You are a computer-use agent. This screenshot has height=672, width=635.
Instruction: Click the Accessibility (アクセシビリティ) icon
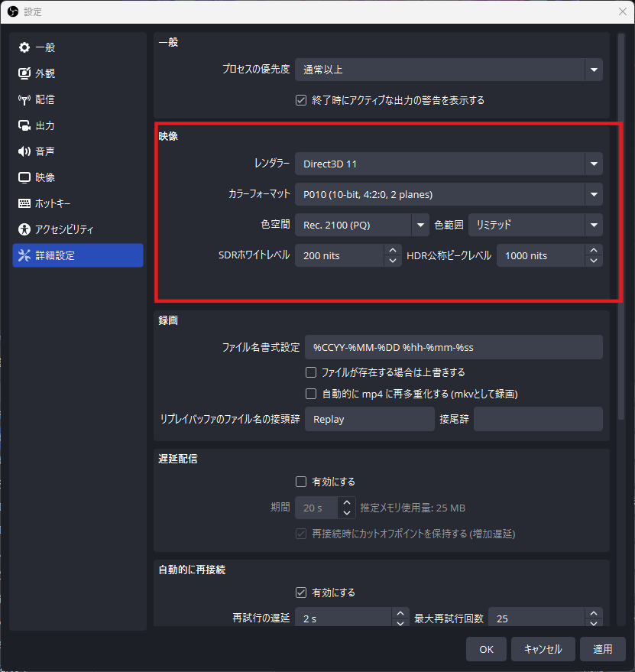pyautogui.click(x=24, y=229)
